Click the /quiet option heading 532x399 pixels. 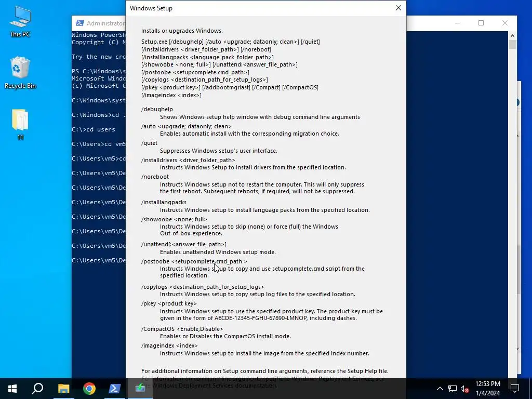click(149, 143)
